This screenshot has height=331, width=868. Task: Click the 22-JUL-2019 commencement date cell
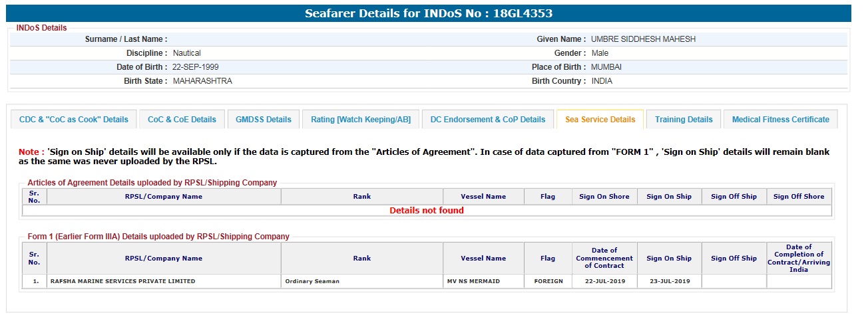[x=604, y=281]
